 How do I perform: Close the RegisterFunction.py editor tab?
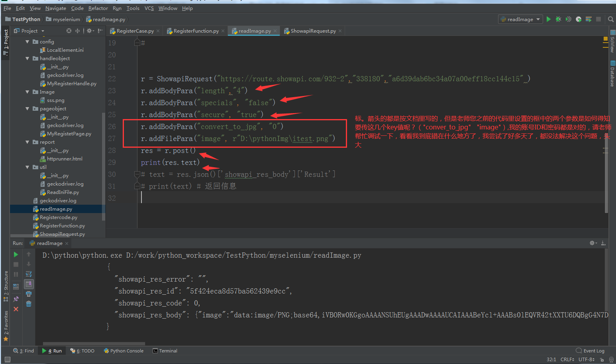[223, 31]
